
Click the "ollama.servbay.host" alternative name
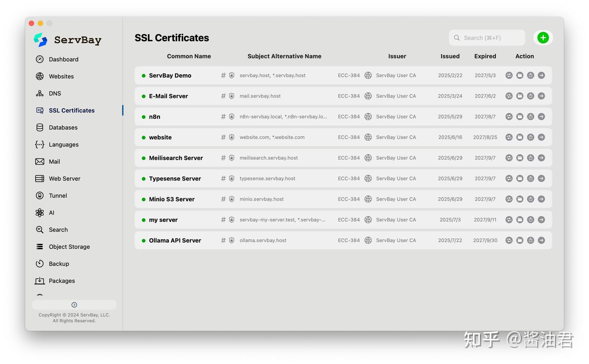263,240
